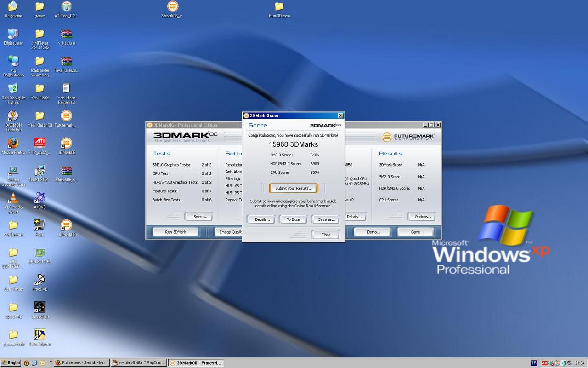
Task: Click the Run 3DMark button
Action: pyautogui.click(x=175, y=232)
